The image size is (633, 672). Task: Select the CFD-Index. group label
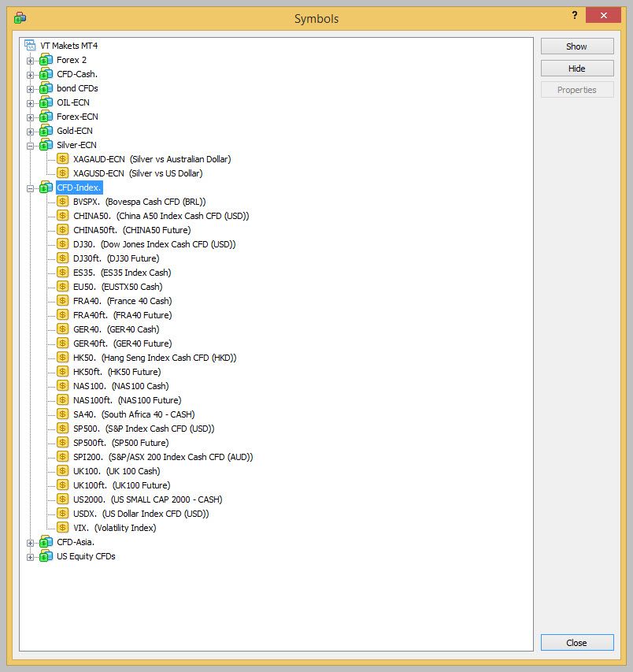[80, 187]
